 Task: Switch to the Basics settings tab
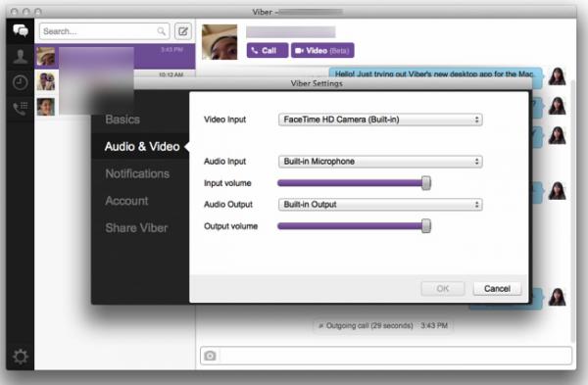[x=122, y=120]
